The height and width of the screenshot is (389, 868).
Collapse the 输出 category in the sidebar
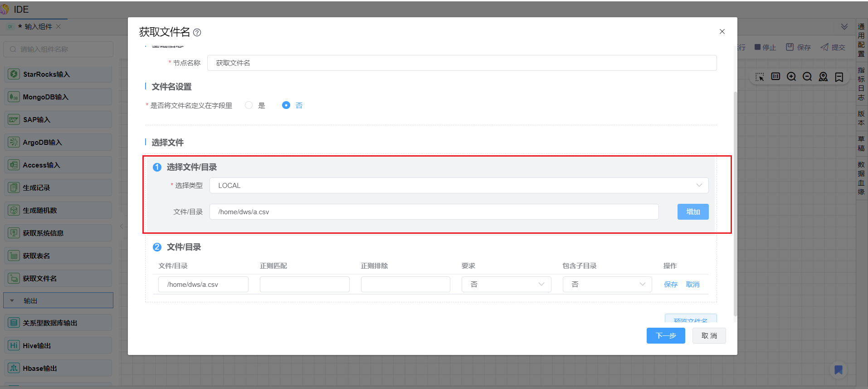[12, 300]
